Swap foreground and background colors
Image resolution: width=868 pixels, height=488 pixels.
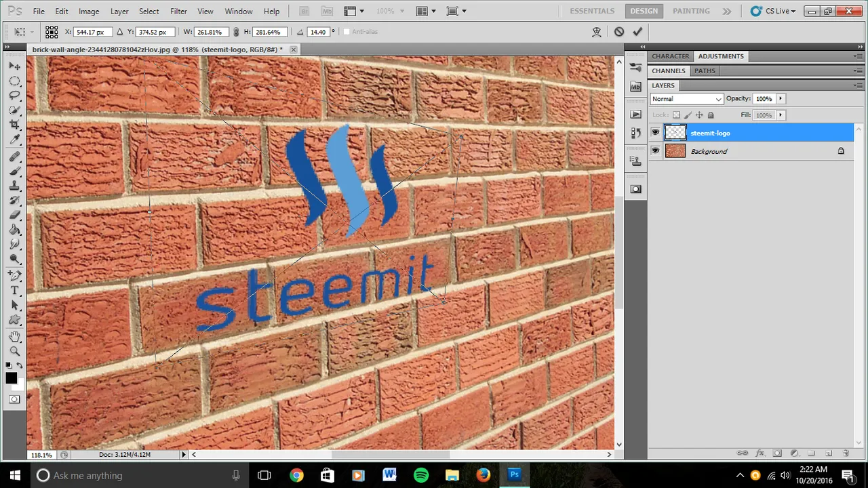[20, 366]
